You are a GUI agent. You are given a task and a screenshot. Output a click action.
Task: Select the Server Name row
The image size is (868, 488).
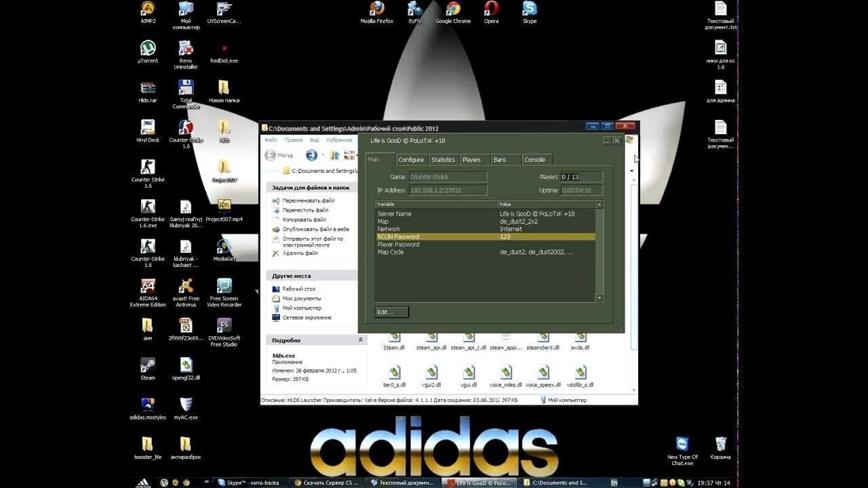[486, 213]
